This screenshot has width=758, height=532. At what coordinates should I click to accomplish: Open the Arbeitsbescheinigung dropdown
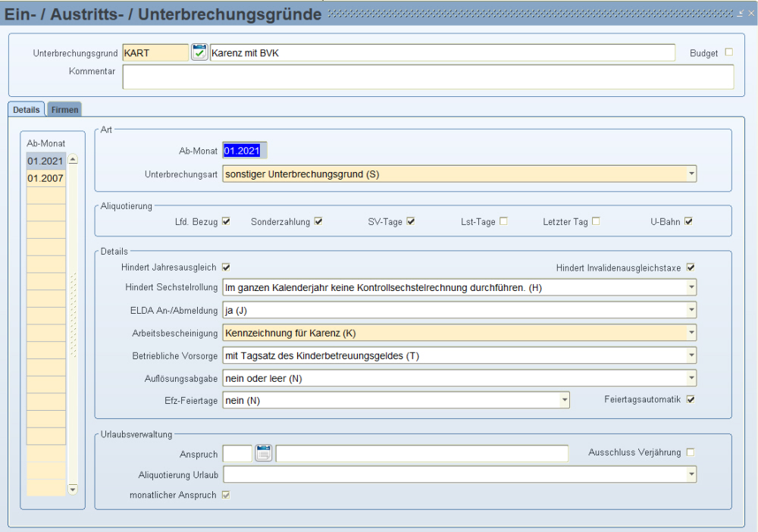click(x=691, y=333)
